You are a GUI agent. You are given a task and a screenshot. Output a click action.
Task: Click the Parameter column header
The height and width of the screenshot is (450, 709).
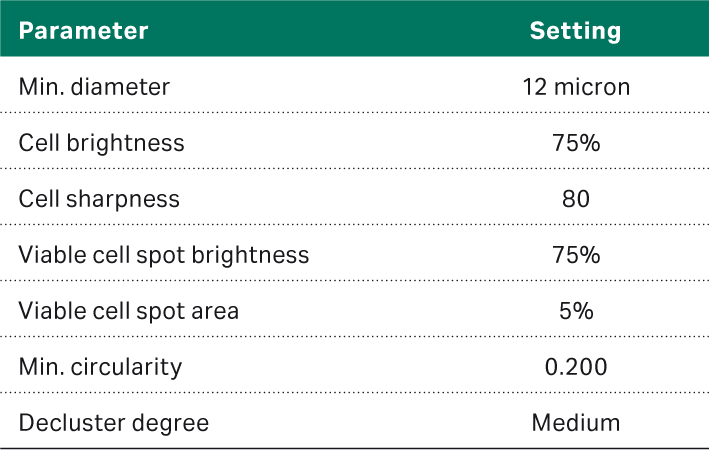point(83,31)
